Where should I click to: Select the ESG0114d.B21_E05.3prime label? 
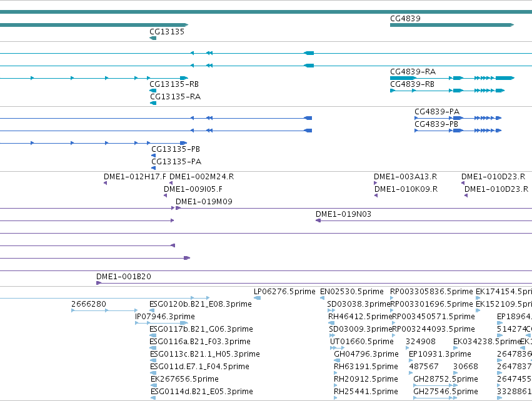click(x=202, y=392)
